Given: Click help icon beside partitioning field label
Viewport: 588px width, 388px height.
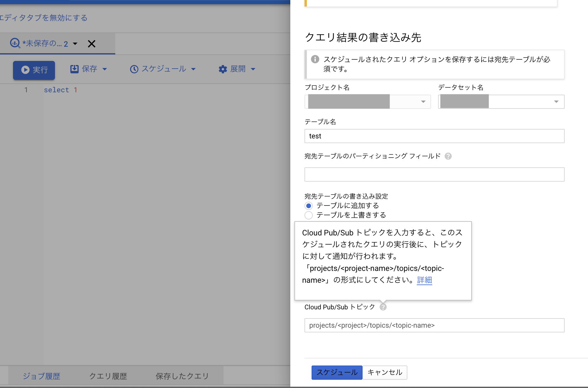Looking at the screenshot, I should coord(448,156).
